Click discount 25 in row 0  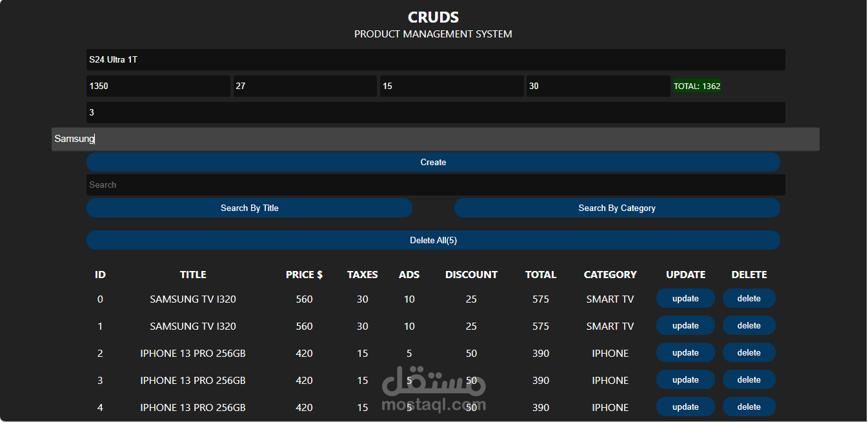click(x=471, y=299)
